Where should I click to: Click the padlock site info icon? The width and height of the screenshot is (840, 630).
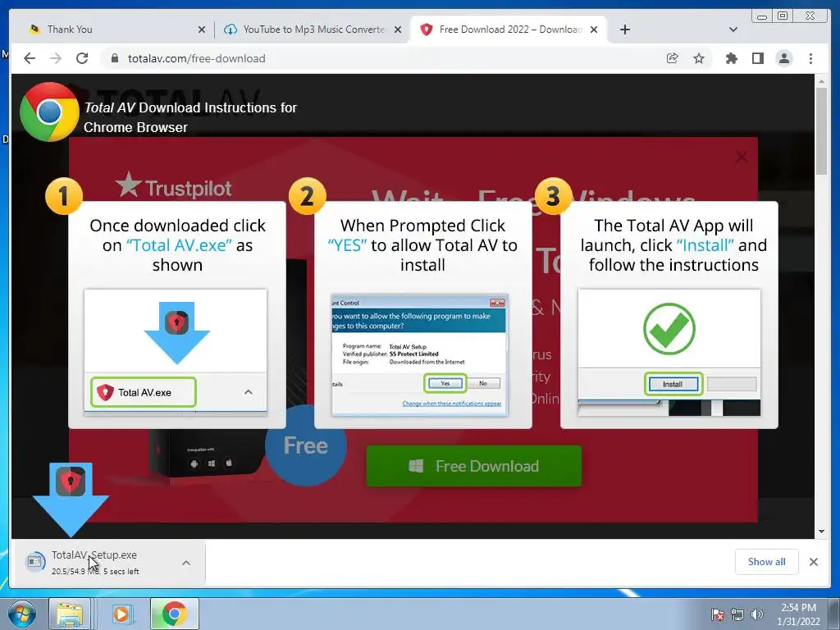tap(114, 58)
